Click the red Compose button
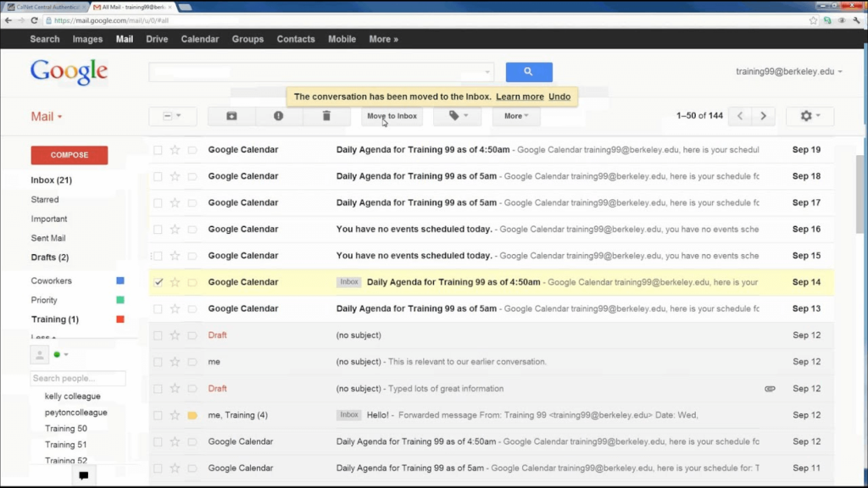 [69, 155]
